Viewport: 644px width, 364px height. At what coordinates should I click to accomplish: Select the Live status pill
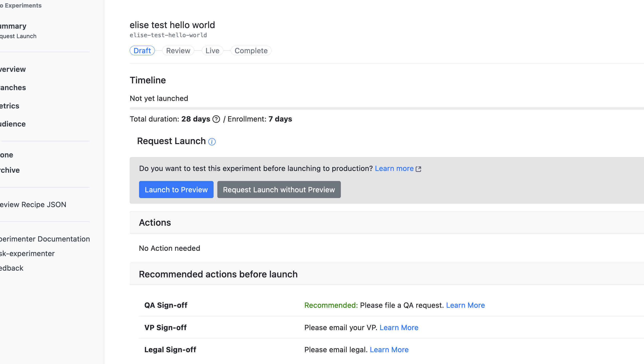click(x=212, y=51)
